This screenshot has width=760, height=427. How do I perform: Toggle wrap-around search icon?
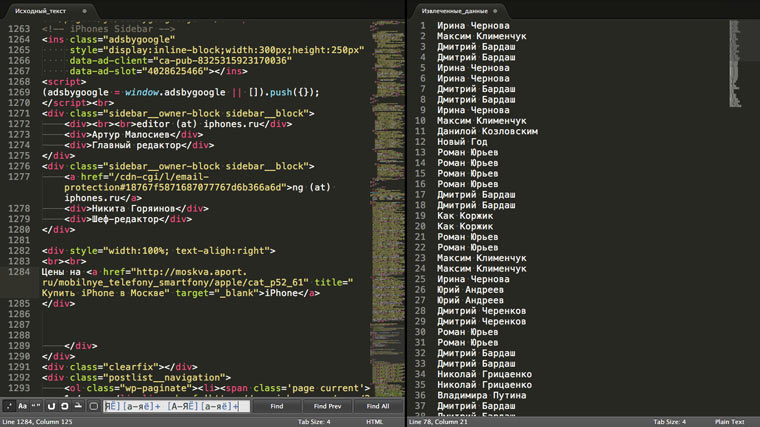pos(51,406)
